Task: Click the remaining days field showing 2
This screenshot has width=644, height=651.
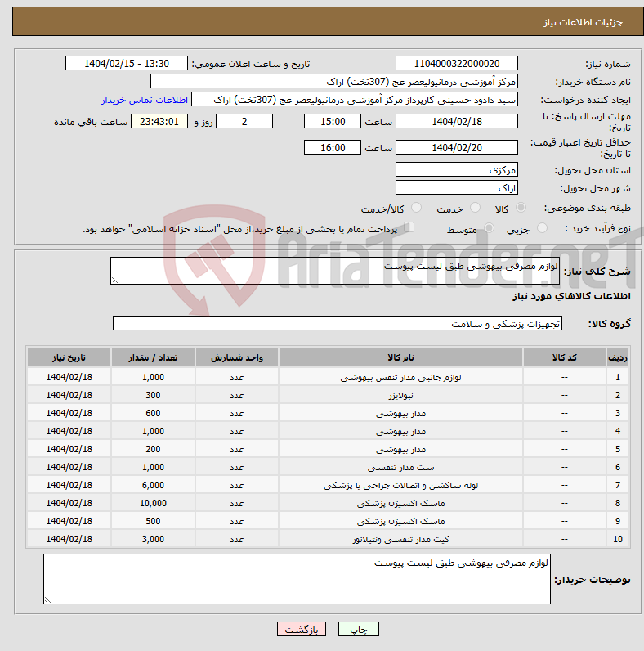Action: click(x=244, y=121)
